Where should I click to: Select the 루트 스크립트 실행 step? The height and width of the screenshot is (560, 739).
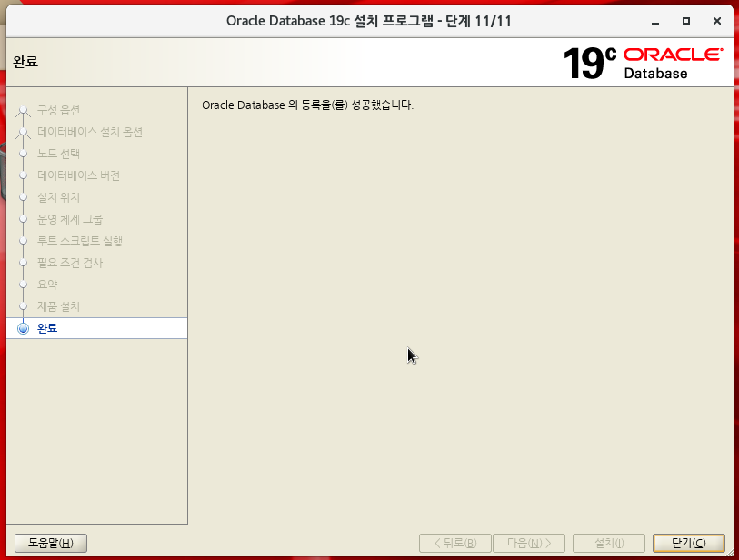click(x=80, y=241)
